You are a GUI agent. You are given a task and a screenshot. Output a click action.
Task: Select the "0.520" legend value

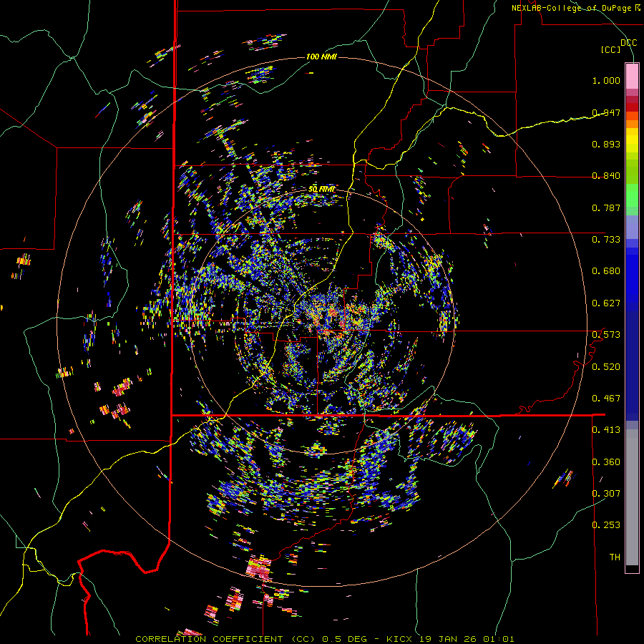click(x=606, y=367)
